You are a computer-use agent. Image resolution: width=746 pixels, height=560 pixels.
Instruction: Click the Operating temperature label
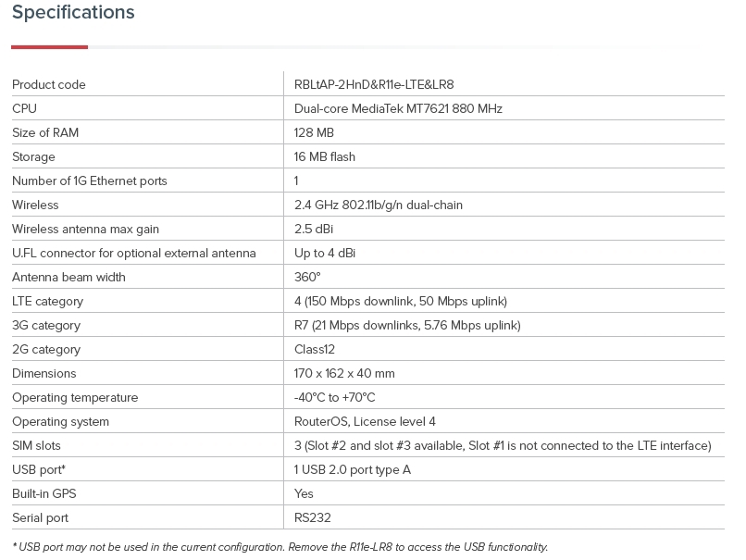coord(75,398)
